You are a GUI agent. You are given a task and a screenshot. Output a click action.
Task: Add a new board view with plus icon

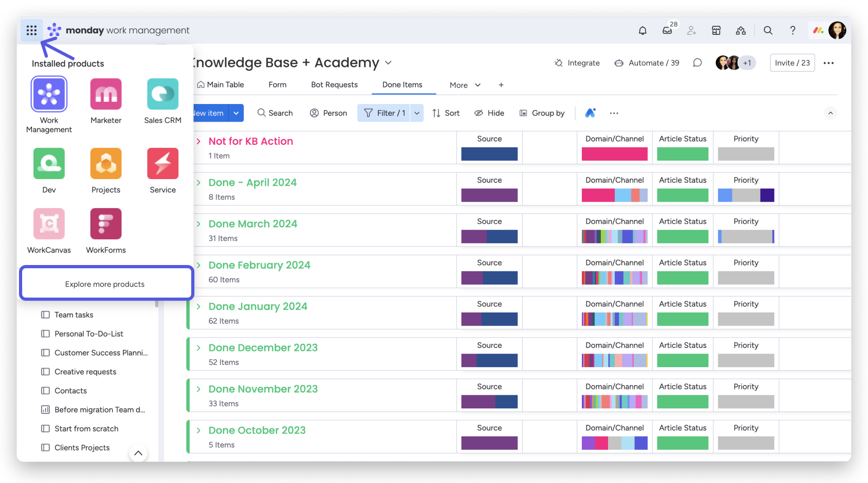[501, 85]
